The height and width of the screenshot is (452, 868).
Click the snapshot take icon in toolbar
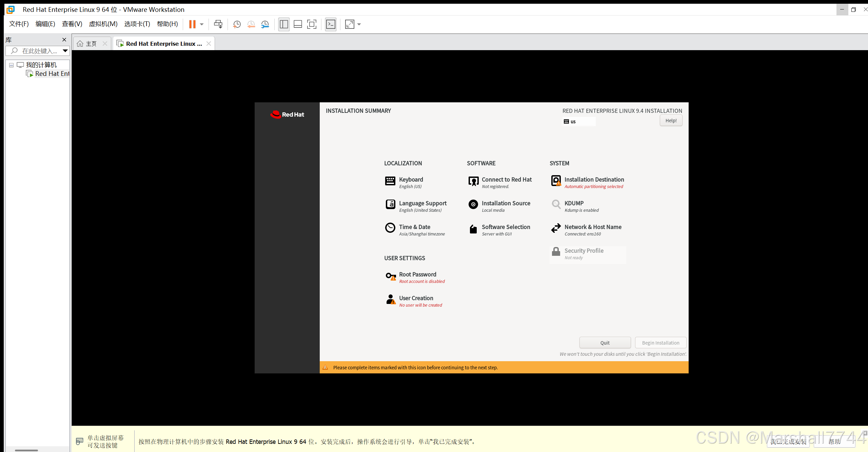pos(237,24)
